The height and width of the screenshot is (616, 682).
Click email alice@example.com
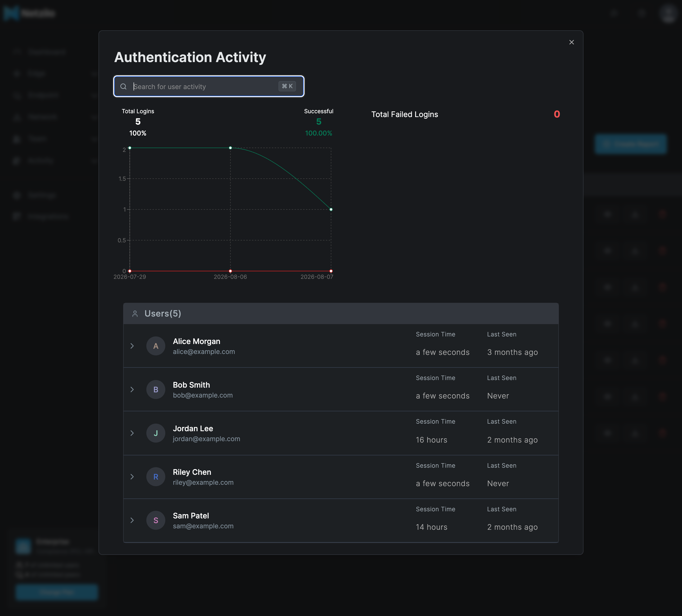204,352
